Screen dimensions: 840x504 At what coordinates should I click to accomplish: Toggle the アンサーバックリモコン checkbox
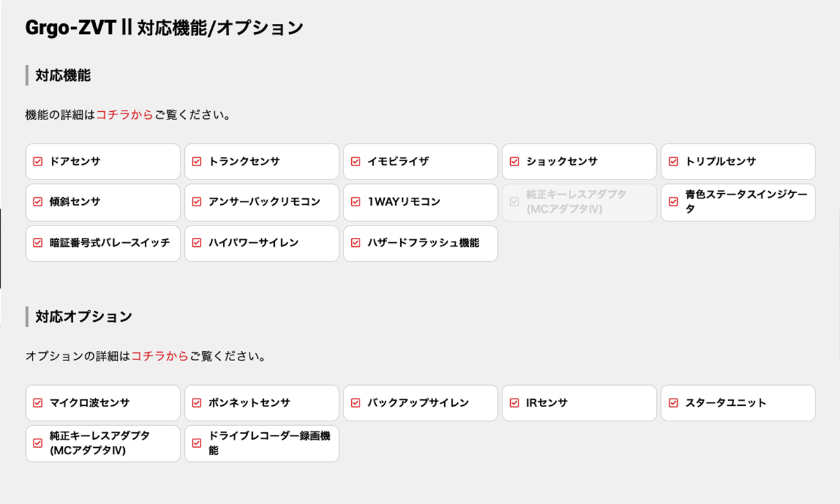coord(197,202)
